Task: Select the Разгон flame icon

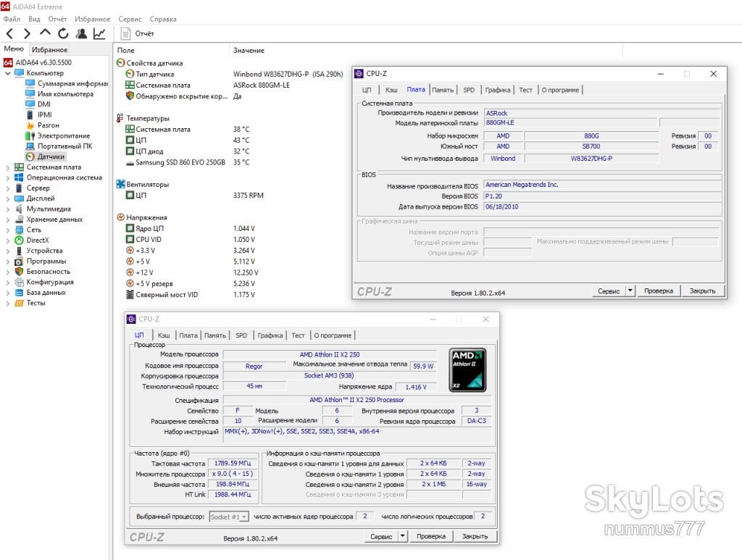Action: pyautogui.click(x=30, y=125)
